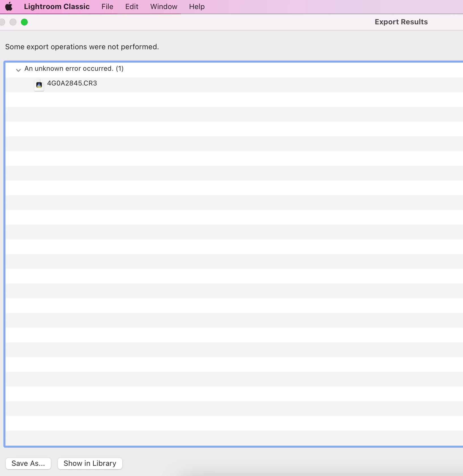Click the gray minimize window button

pyautogui.click(x=13, y=22)
